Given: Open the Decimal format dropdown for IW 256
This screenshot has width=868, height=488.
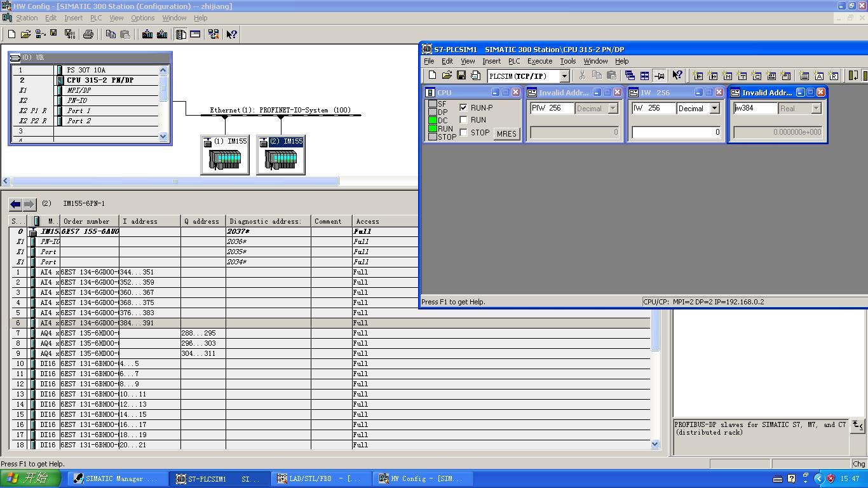Looking at the screenshot, I should coord(714,109).
